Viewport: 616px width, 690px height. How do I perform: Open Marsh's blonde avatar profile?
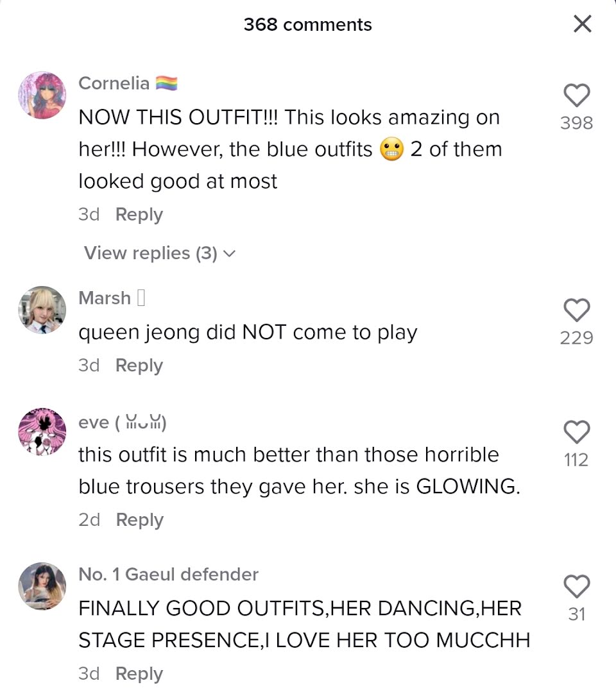click(x=42, y=310)
